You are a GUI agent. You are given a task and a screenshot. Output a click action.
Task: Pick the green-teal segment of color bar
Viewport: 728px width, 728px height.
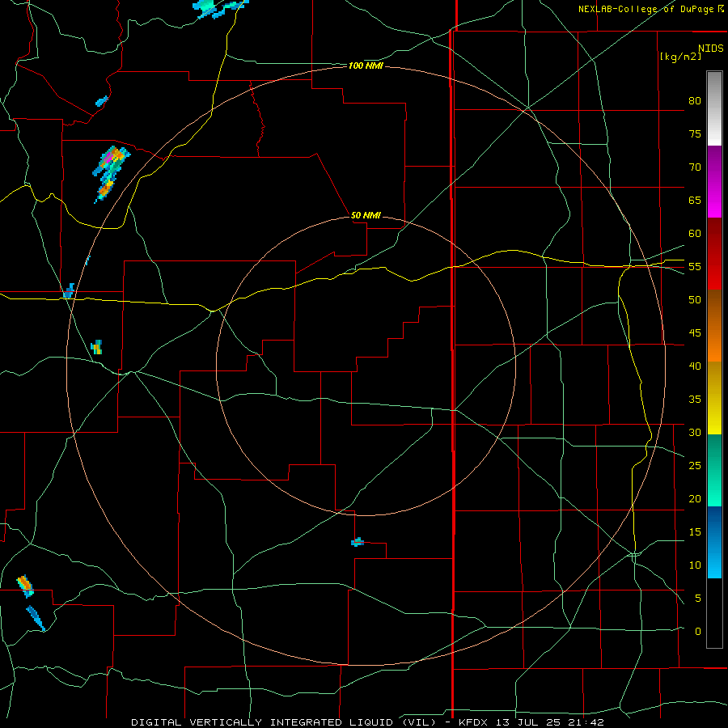pos(714,470)
